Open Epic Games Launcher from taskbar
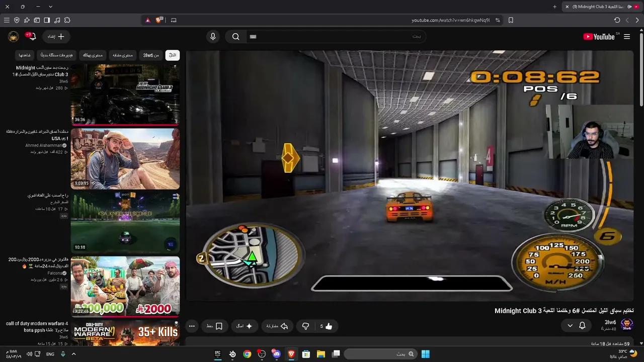This screenshot has width=644, height=362. tap(218, 354)
